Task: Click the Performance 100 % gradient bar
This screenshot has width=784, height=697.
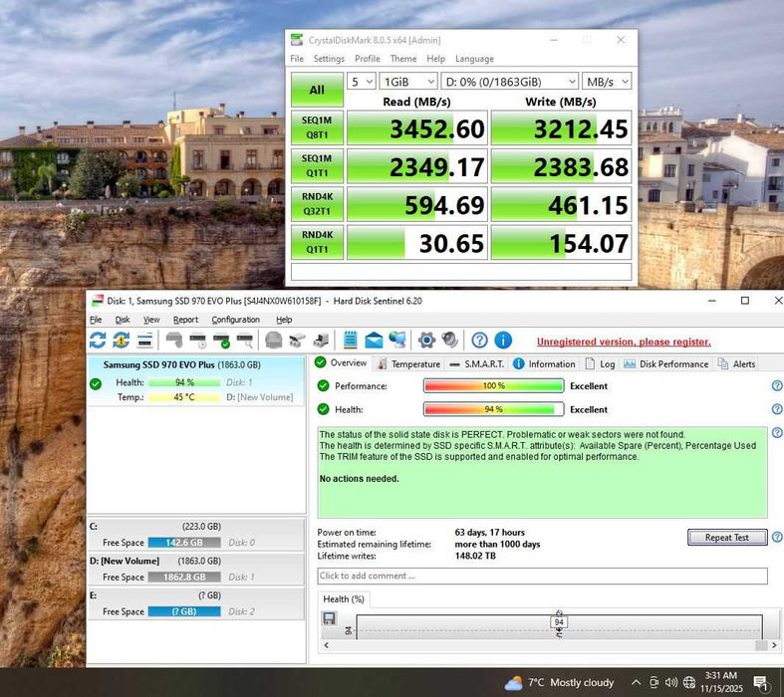Action: [x=493, y=385]
